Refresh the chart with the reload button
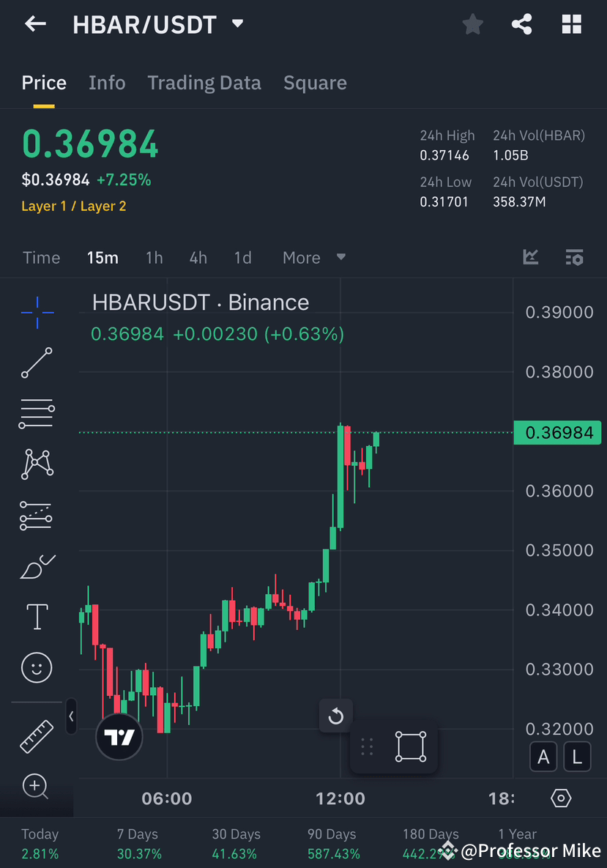This screenshot has width=607, height=868. tap(335, 716)
